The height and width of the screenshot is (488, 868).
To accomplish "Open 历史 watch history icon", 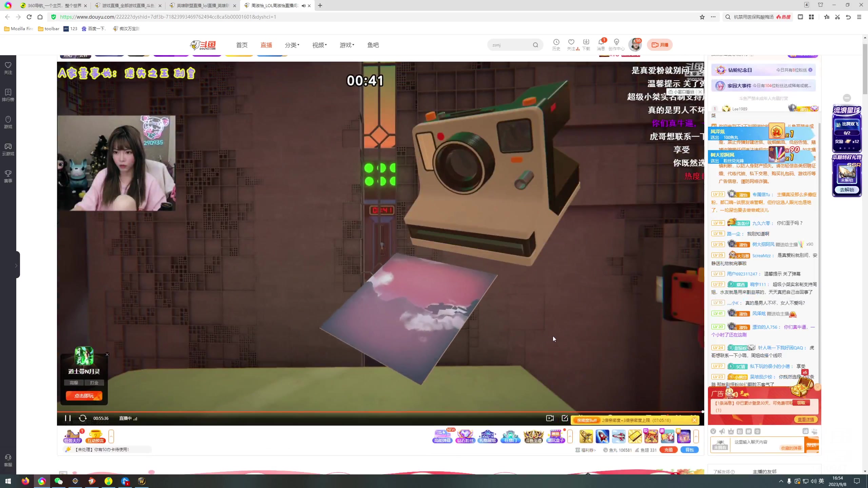I will (x=556, y=44).
